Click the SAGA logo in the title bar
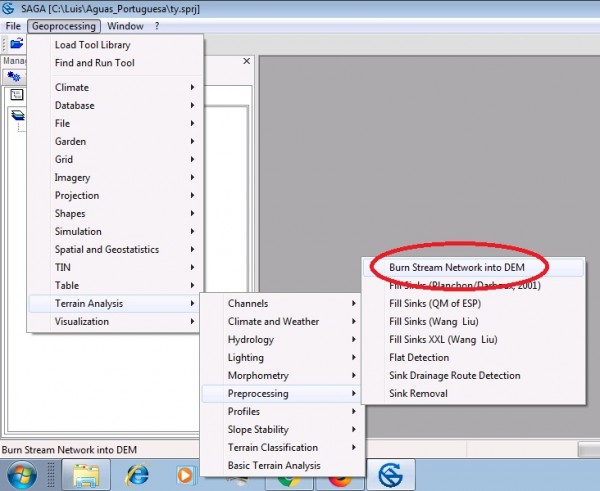The height and width of the screenshot is (491, 600). 8,8
